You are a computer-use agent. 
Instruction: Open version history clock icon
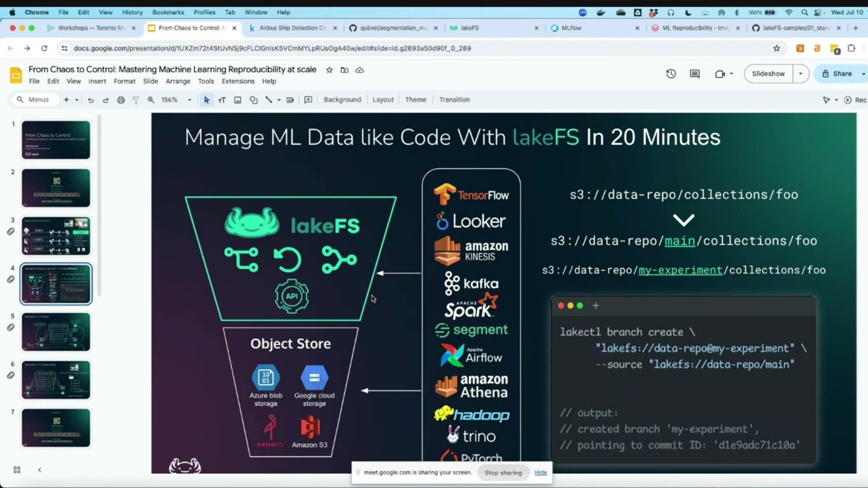(671, 74)
